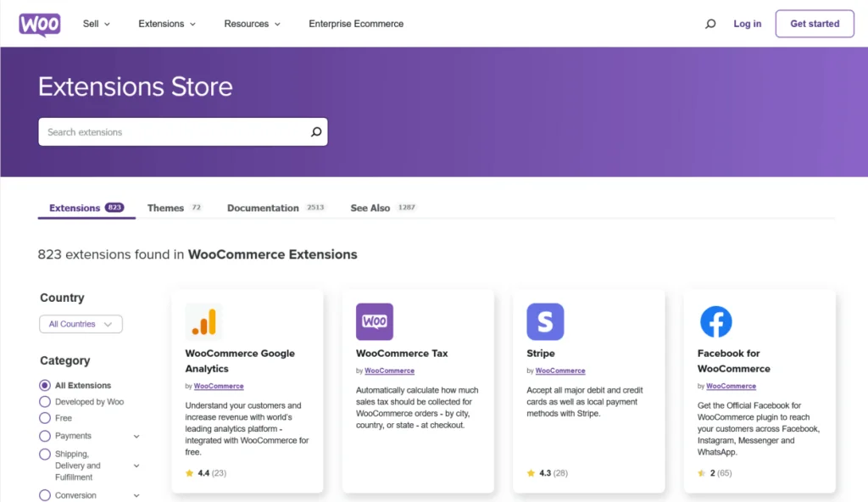The height and width of the screenshot is (502, 868).
Task: Click the Get started button
Action: [x=814, y=24]
